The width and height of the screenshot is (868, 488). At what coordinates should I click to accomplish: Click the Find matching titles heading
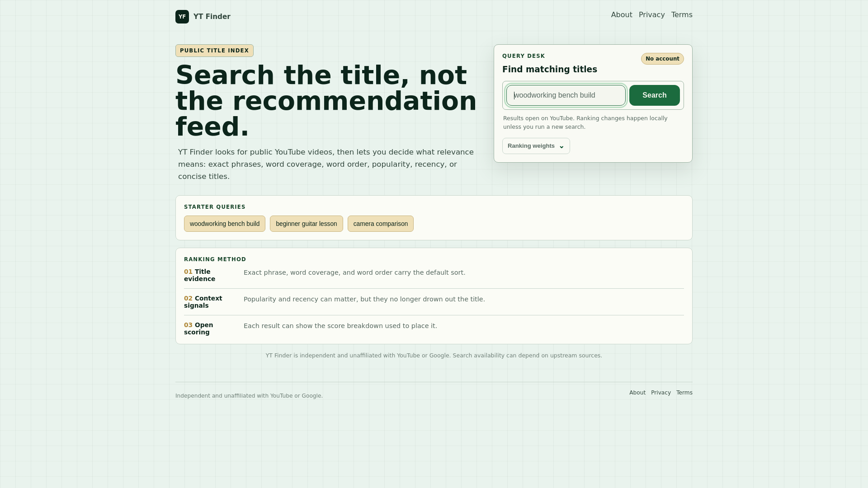click(550, 69)
